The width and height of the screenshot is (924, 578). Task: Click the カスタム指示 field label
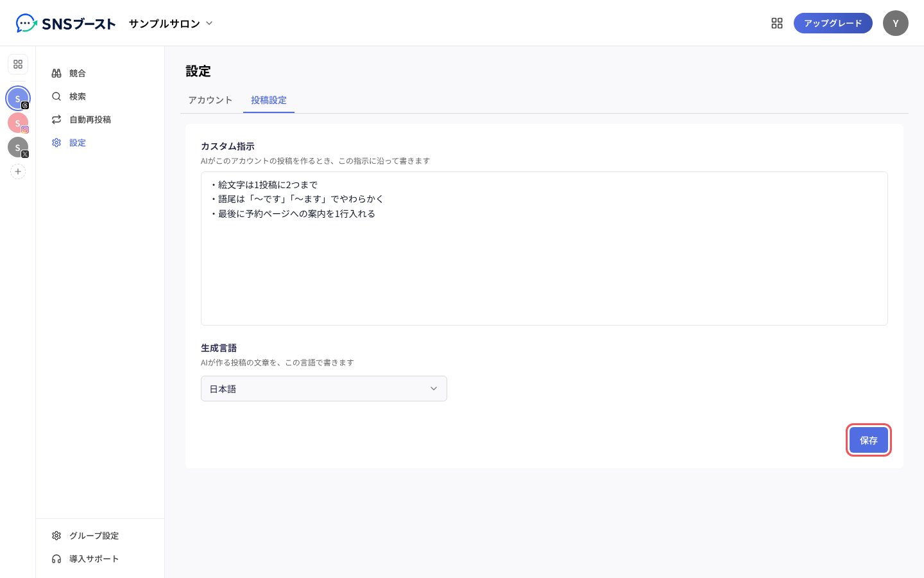pyautogui.click(x=228, y=146)
